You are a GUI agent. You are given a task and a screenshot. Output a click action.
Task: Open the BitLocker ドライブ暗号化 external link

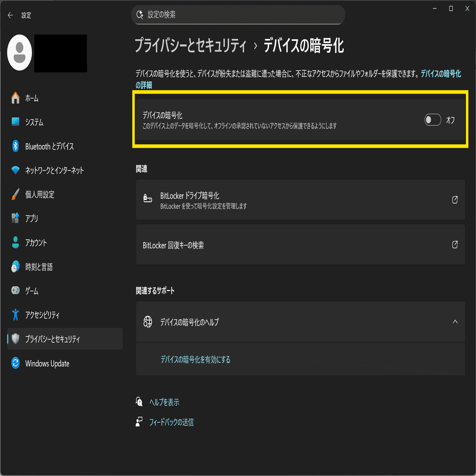(455, 200)
